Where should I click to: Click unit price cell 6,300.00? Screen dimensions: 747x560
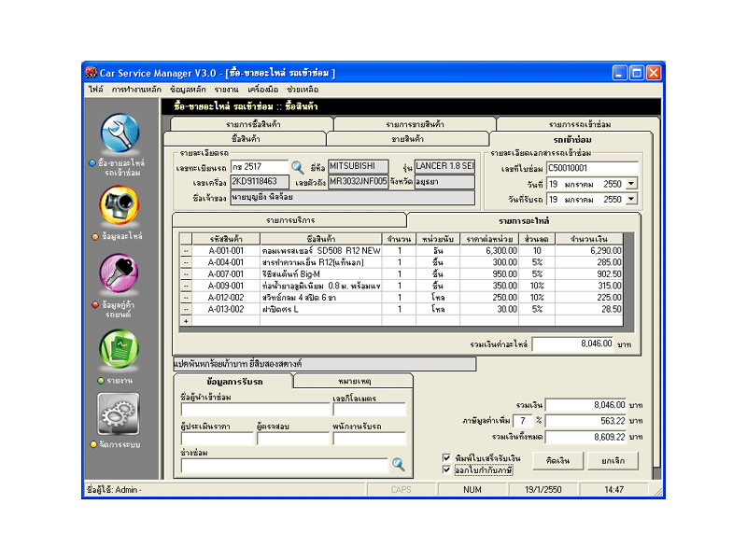[489, 250]
